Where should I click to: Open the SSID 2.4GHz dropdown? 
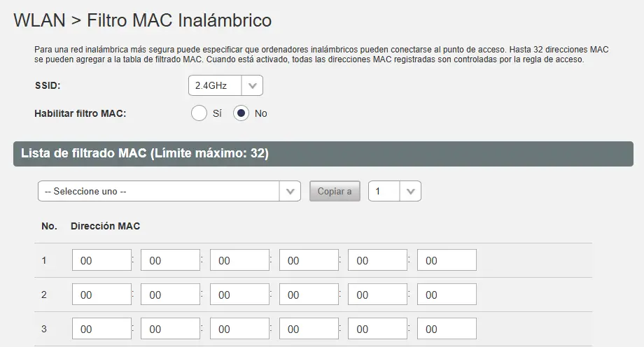(x=225, y=85)
